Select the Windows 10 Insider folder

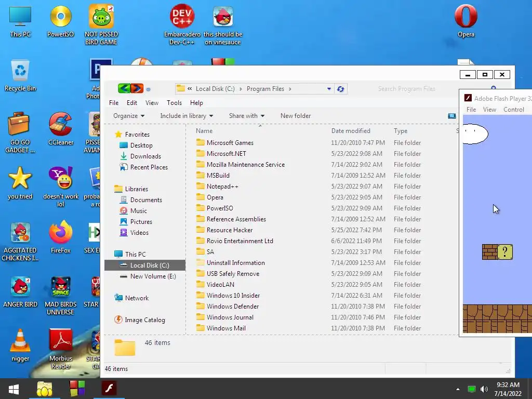233,296
